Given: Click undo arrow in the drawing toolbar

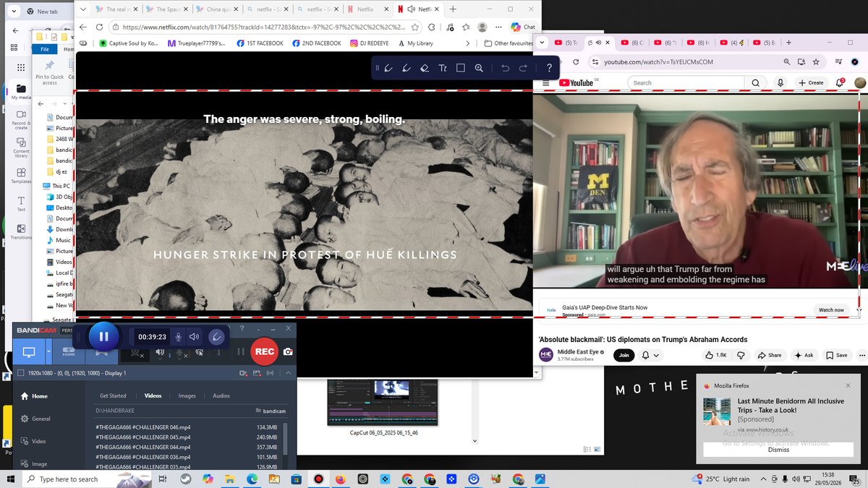Looking at the screenshot, I should 505,68.
